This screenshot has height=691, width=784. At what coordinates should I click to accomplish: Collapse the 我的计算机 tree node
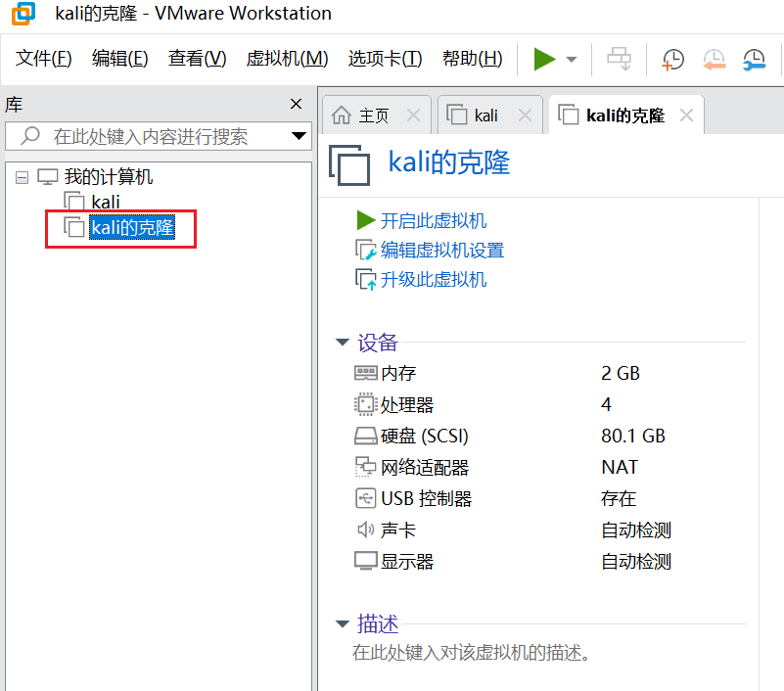pos(22,177)
